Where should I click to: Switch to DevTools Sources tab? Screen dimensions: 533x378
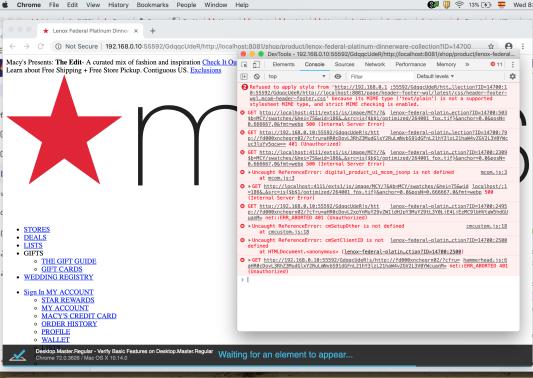(344, 64)
